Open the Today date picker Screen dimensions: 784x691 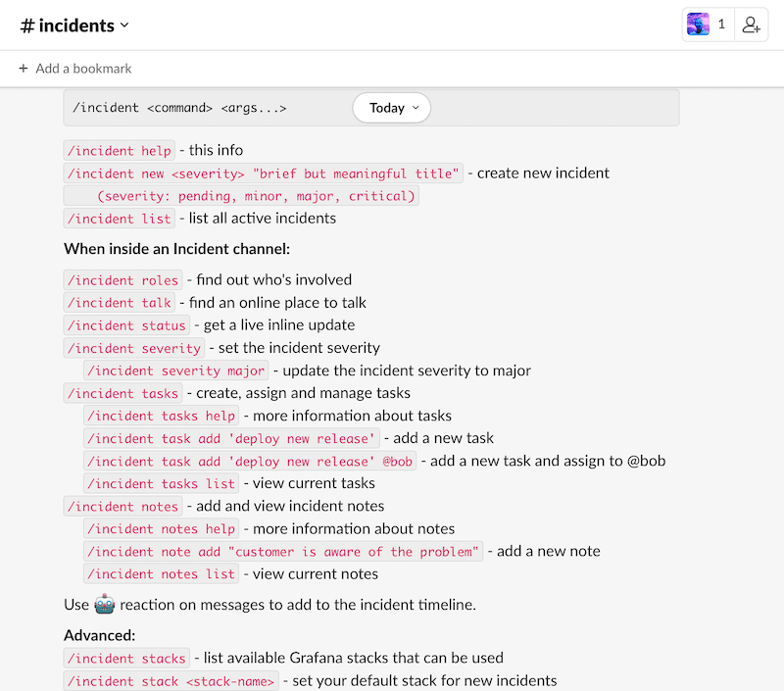point(391,108)
